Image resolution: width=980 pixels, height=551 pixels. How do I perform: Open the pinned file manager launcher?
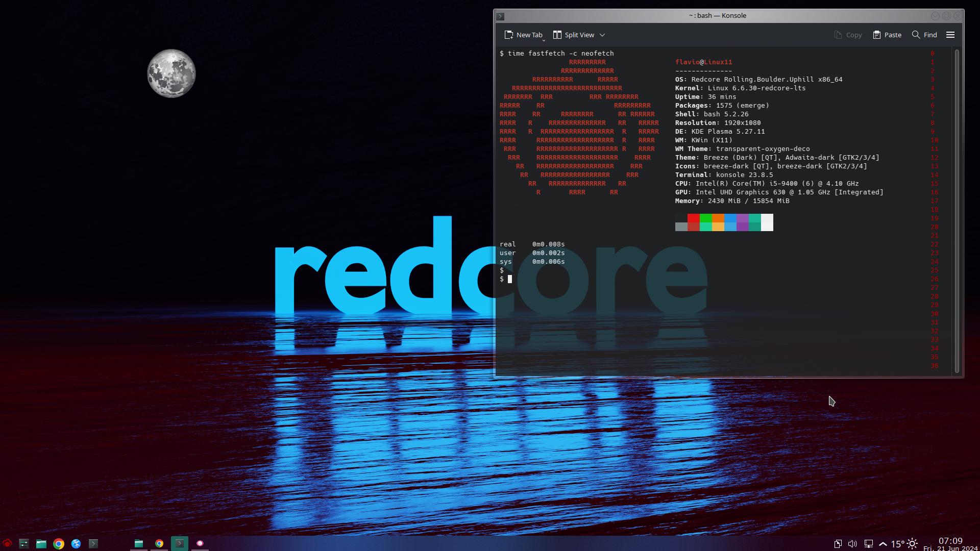pyautogui.click(x=41, y=543)
